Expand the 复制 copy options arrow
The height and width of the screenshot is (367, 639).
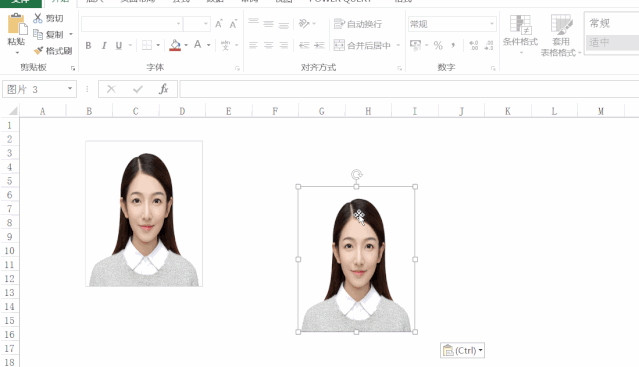(71, 34)
